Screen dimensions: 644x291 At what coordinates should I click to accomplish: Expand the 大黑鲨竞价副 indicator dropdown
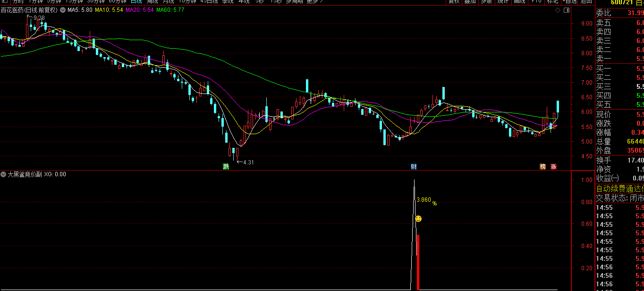pos(4,174)
